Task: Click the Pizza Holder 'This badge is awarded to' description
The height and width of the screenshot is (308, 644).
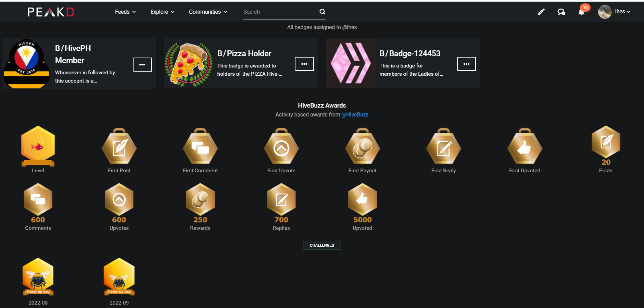Action: (x=250, y=70)
